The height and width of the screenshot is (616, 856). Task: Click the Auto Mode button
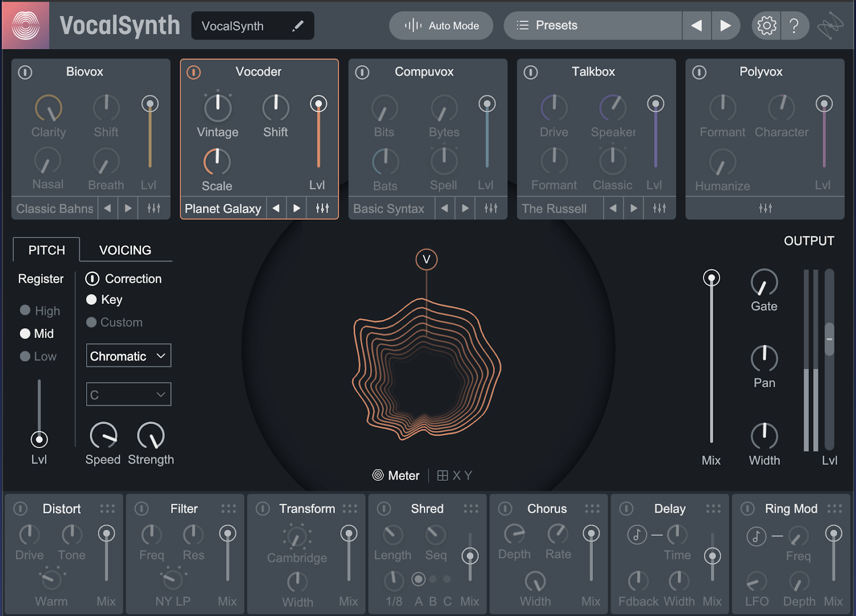(441, 25)
